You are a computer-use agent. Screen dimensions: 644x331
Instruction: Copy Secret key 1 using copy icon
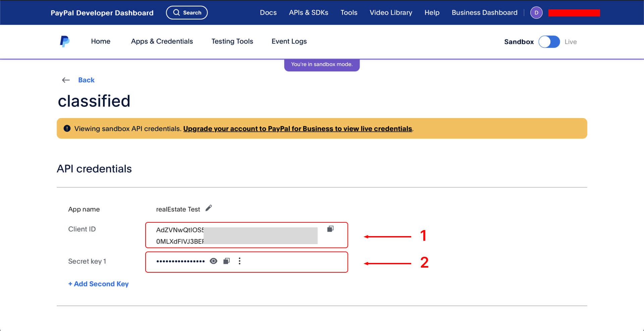tap(227, 261)
